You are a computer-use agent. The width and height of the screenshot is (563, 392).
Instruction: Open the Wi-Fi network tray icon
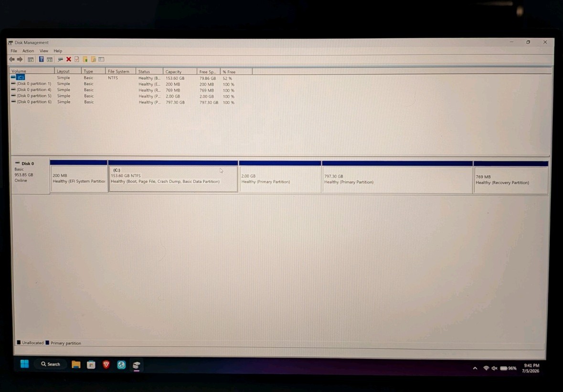[x=486, y=368]
